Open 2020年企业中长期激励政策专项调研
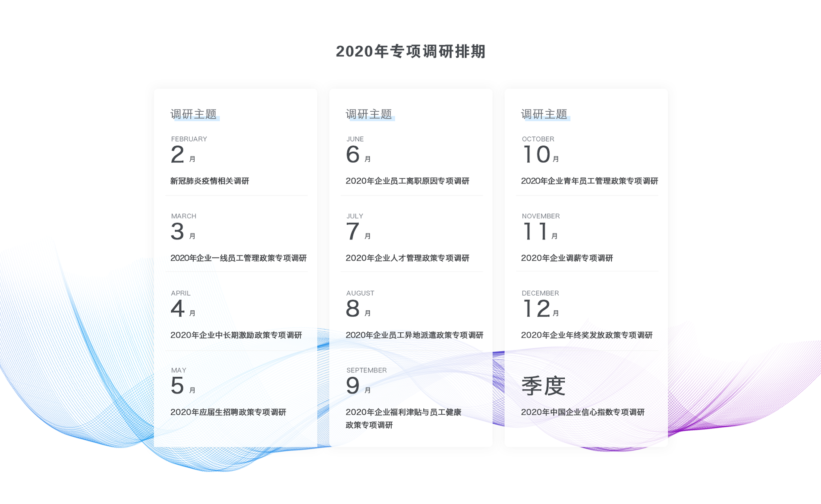This screenshot has height=504, width=821. [x=236, y=335]
